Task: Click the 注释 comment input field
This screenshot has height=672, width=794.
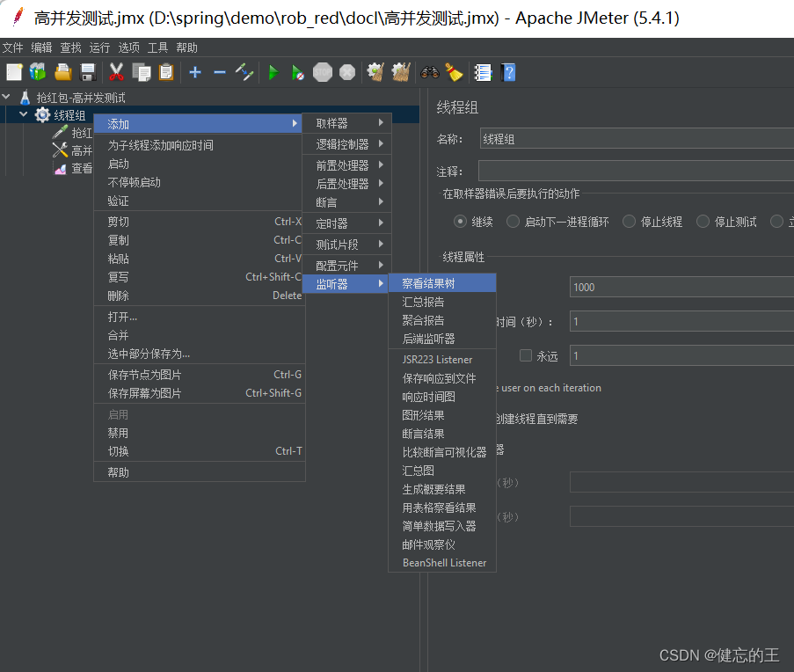Action: [636, 171]
